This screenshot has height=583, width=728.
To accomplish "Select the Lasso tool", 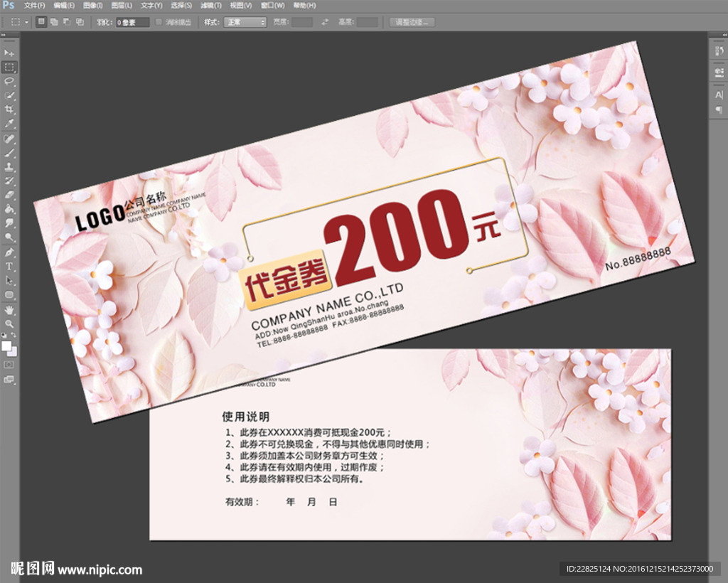I will 9,81.
